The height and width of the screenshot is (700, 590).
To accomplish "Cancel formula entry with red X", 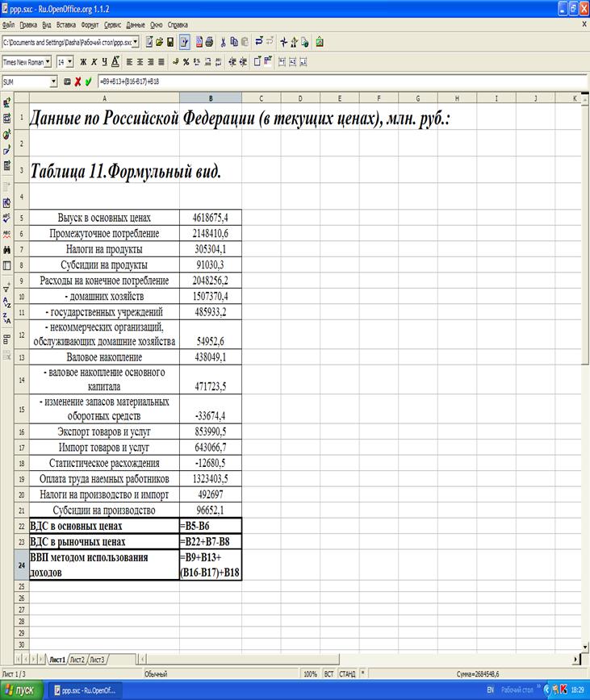I will 77,81.
